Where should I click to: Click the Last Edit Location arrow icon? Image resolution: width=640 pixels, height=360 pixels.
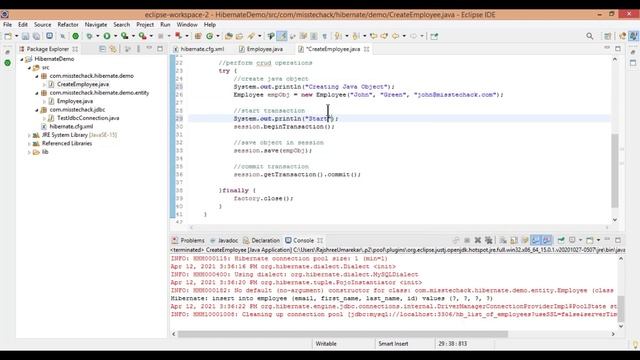coord(373,36)
